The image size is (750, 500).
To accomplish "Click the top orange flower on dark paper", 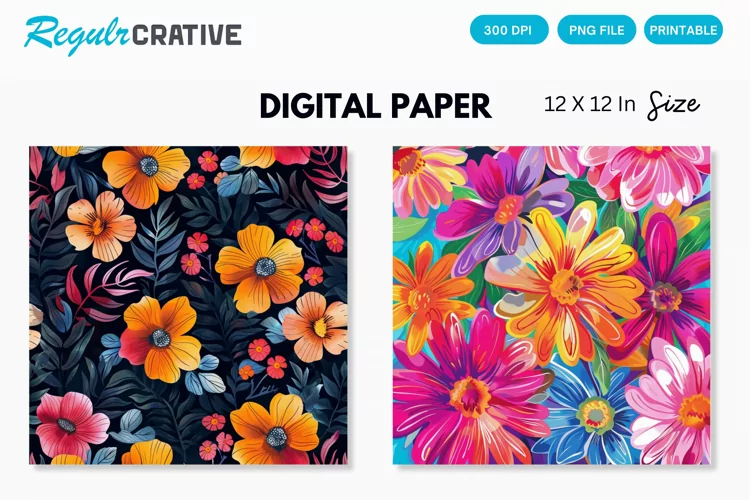I will coord(146,175).
